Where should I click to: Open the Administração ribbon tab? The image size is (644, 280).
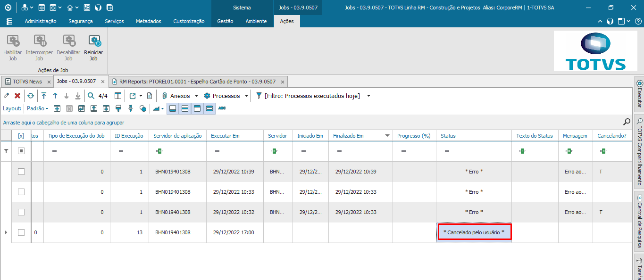tap(41, 21)
